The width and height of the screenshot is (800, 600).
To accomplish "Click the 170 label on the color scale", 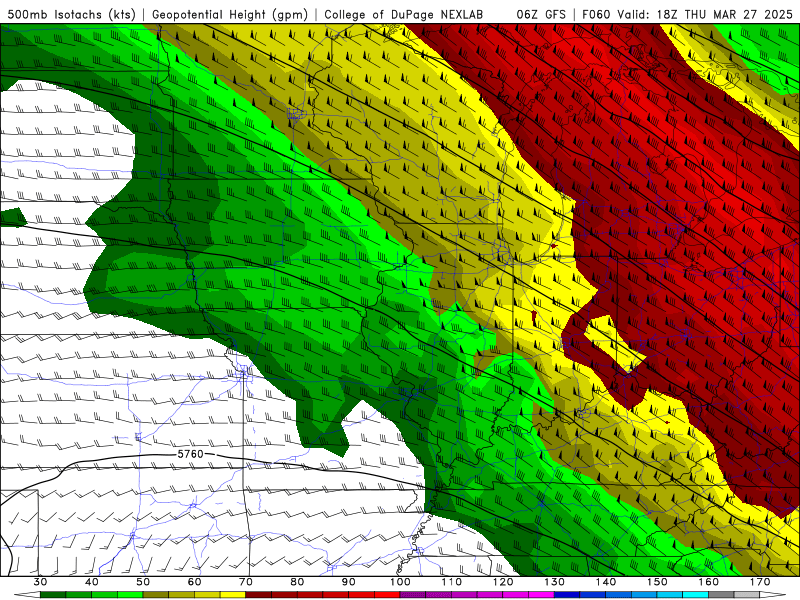I will [760, 582].
